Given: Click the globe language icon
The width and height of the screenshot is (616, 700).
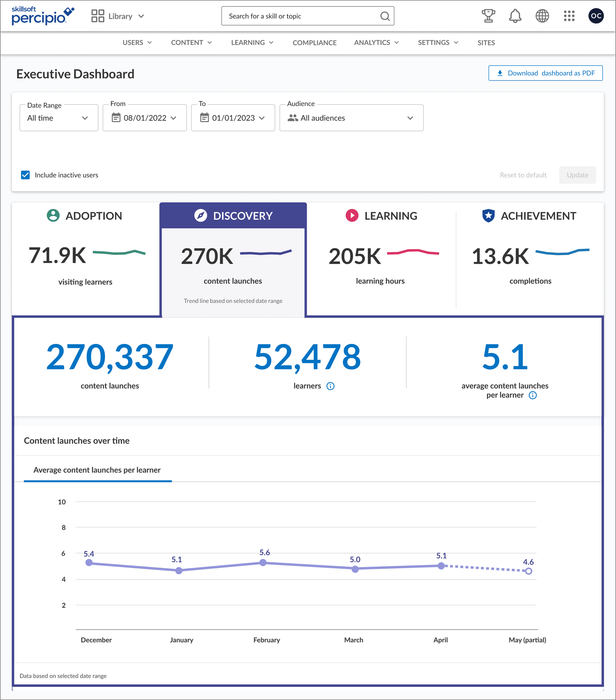Looking at the screenshot, I should [x=542, y=16].
